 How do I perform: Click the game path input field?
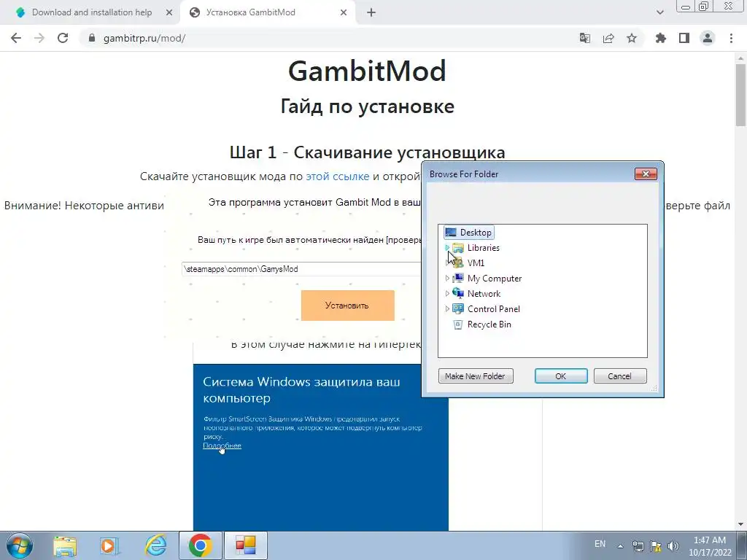(301, 269)
